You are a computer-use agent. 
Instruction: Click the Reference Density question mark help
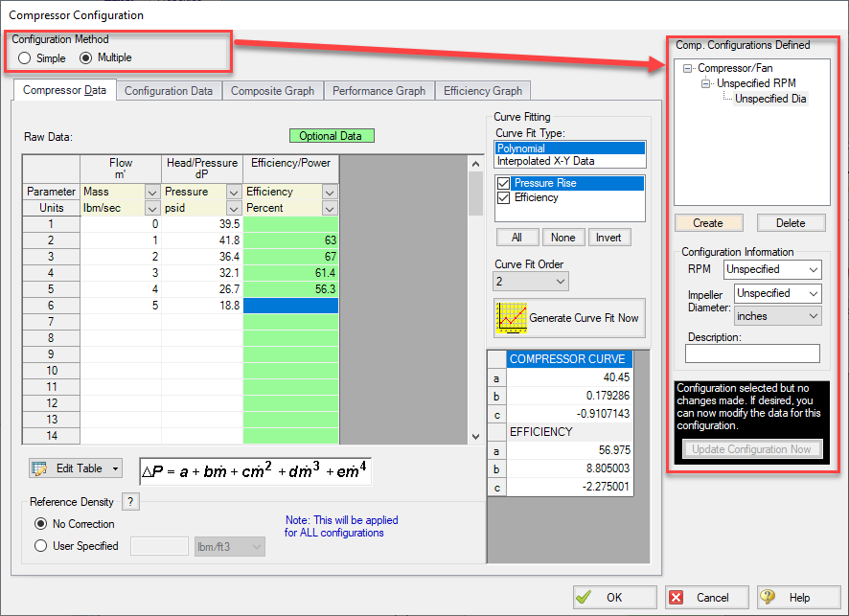(x=132, y=502)
